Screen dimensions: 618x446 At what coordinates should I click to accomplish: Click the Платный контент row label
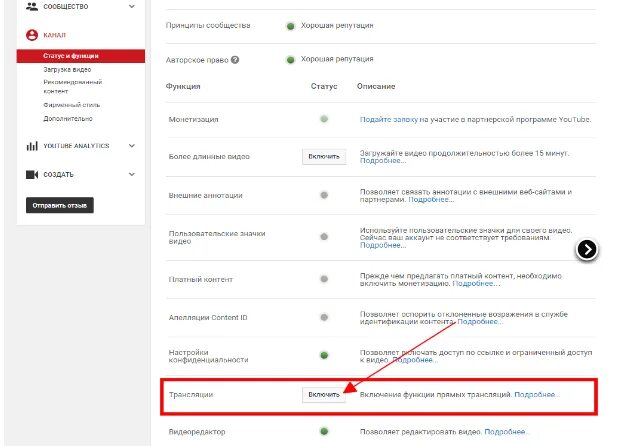tap(201, 279)
